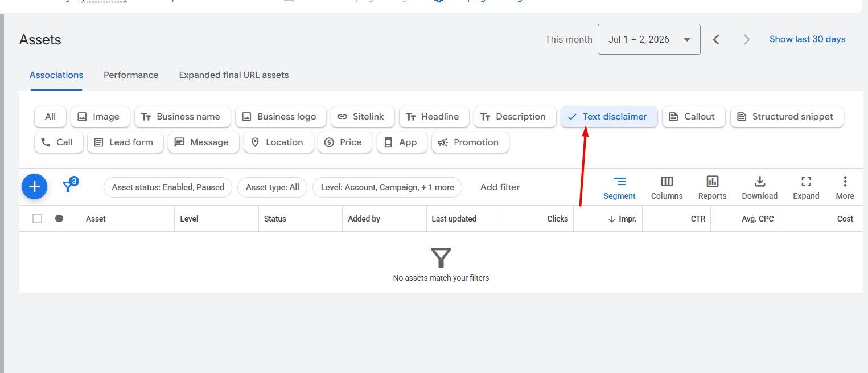
Task: Sort by the Avg. CPC column header
Action: (758, 219)
